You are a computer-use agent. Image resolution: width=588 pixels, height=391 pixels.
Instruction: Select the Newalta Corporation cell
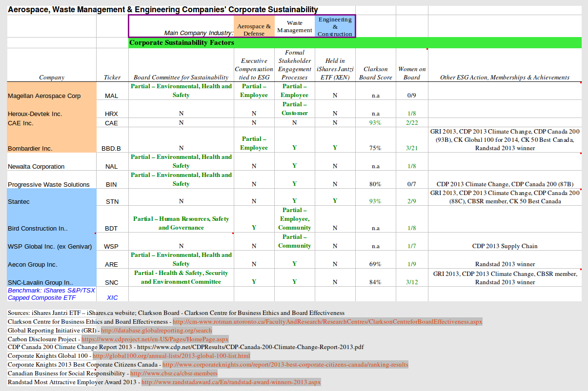pos(52,161)
